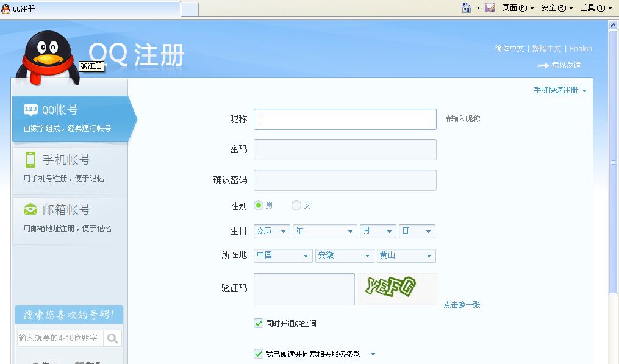Open the 页面(P) browser menu
619x364 pixels.
[518, 8]
